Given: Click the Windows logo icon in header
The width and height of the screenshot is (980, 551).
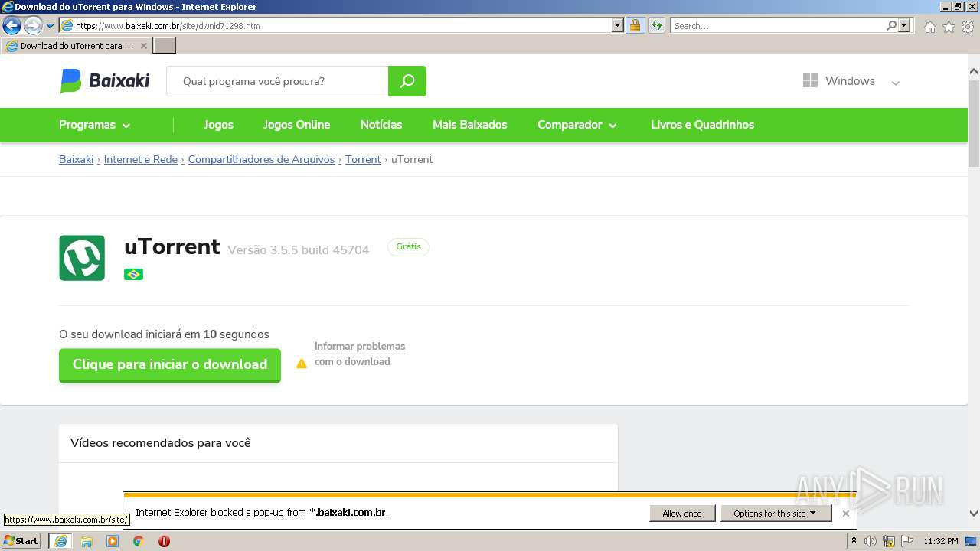Looking at the screenshot, I should tap(810, 80).
